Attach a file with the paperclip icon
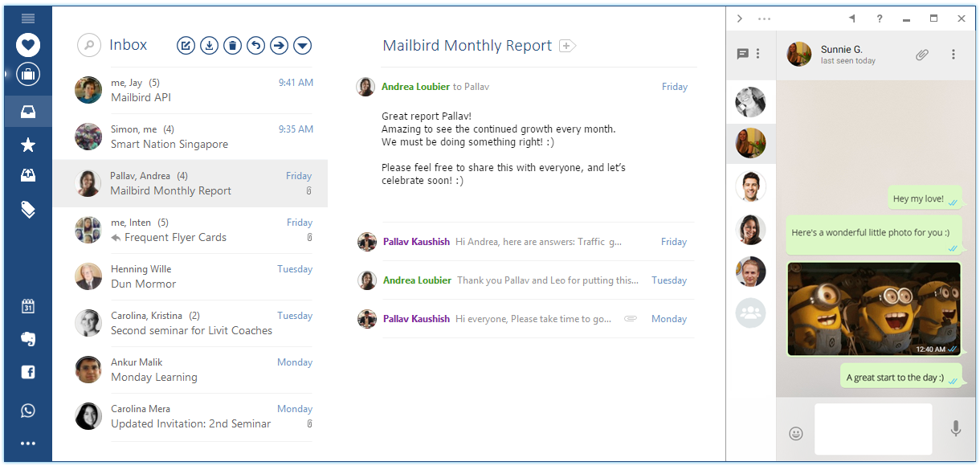 click(x=922, y=55)
